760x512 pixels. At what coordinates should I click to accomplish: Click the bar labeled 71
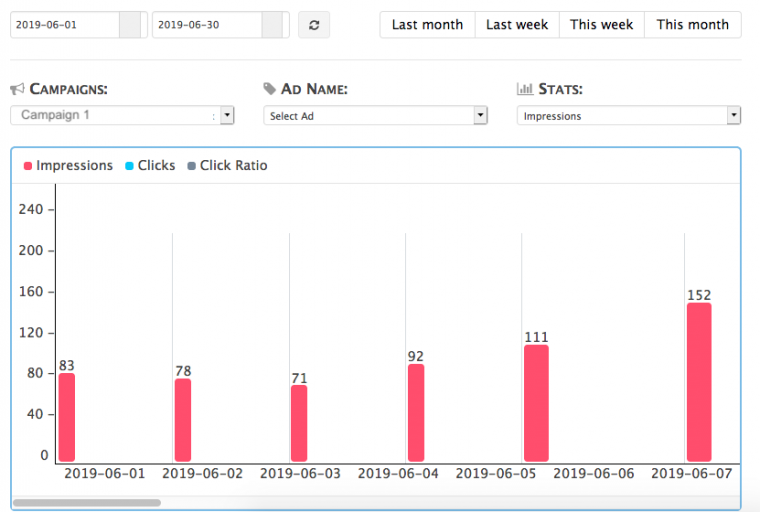coord(299,423)
